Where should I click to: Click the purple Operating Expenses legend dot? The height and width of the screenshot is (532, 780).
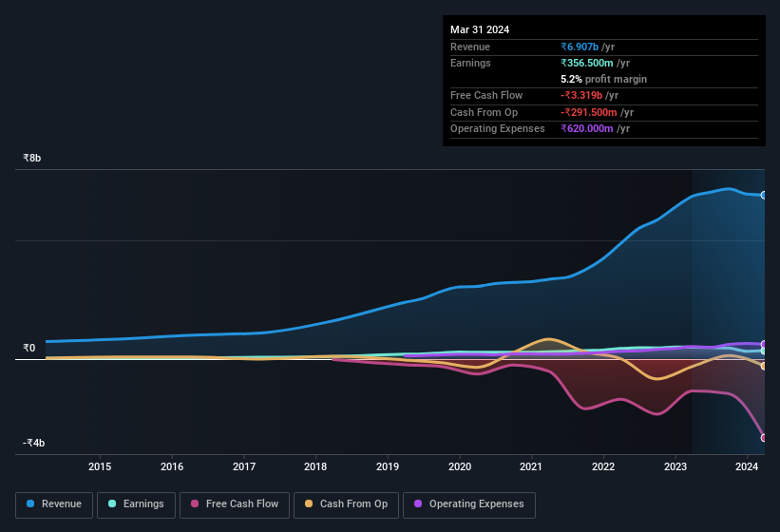(418, 504)
